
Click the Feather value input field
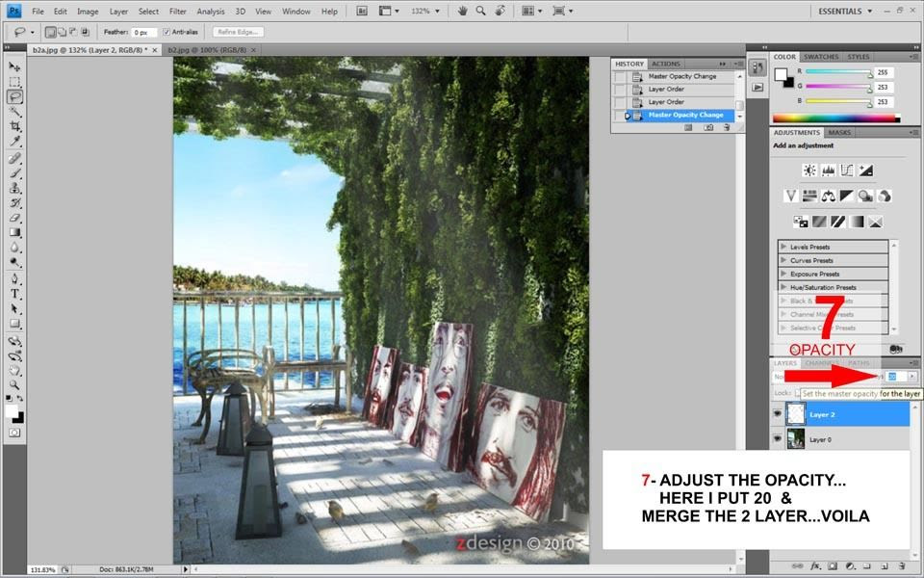[143, 32]
